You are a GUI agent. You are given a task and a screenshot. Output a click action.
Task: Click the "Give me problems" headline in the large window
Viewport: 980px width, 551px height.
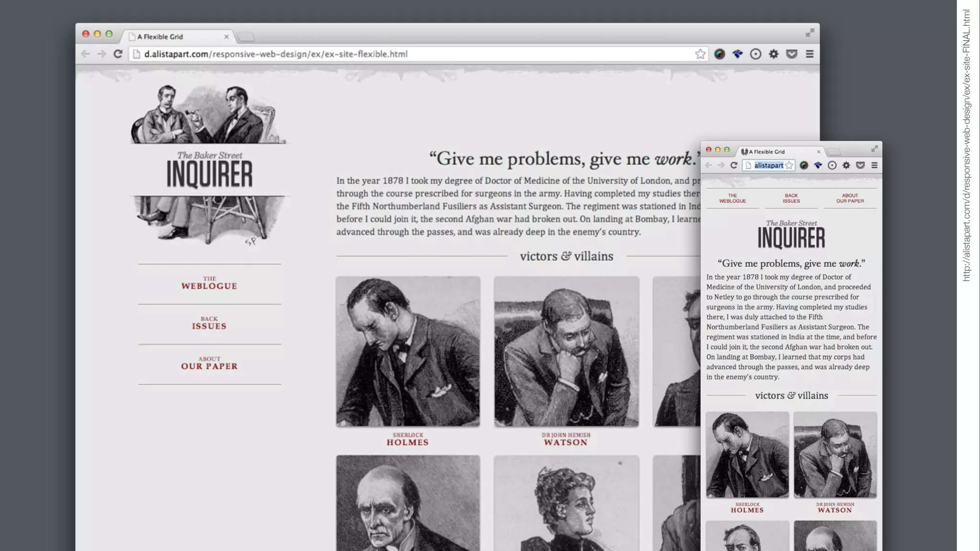pos(565,158)
